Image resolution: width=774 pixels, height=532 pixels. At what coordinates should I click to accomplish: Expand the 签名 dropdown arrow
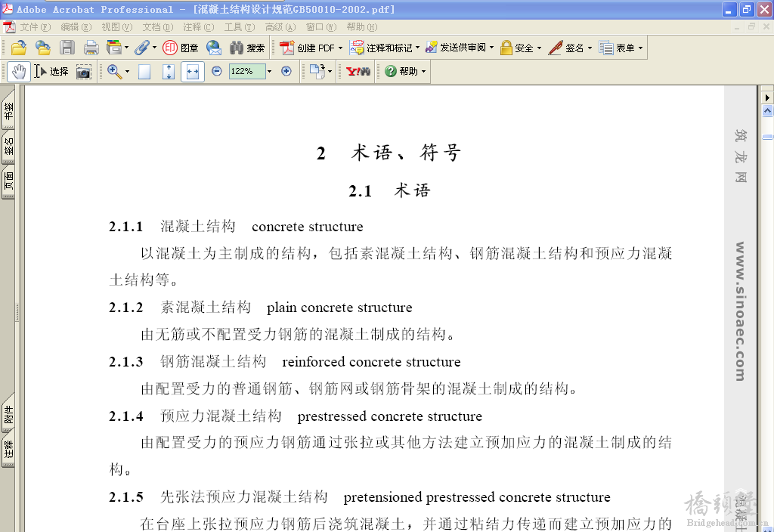[x=590, y=48]
